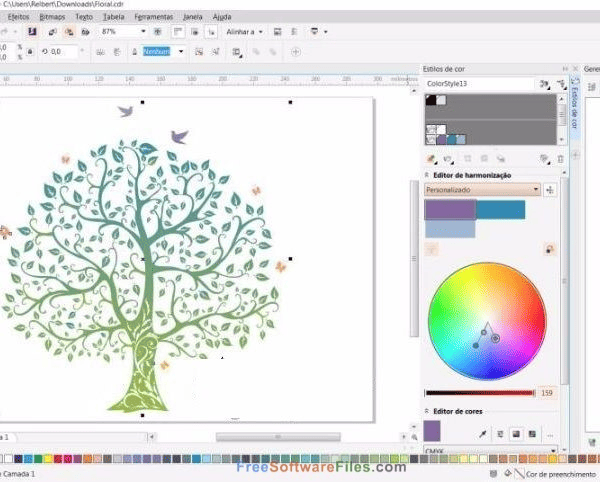This screenshot has width=600, height=482.
Task: Click the wrap text icon in property bar
Action: (x=237, y=52)
